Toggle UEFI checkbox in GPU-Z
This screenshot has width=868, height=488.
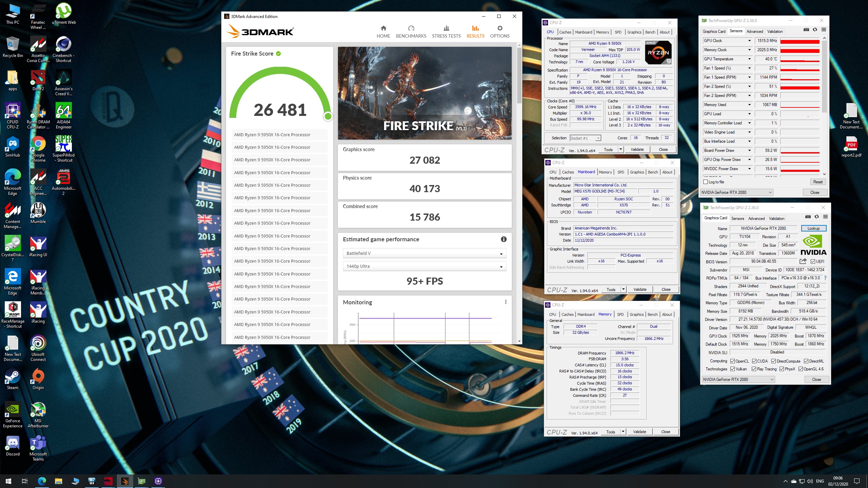point(813,261)
